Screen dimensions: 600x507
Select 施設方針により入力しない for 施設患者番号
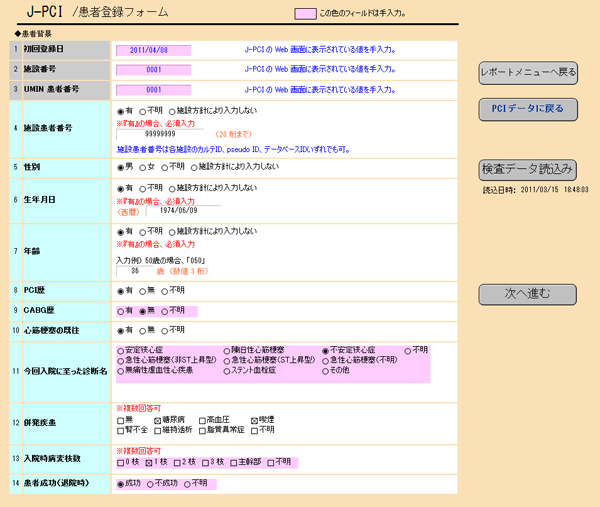click(x=172, y=112)
